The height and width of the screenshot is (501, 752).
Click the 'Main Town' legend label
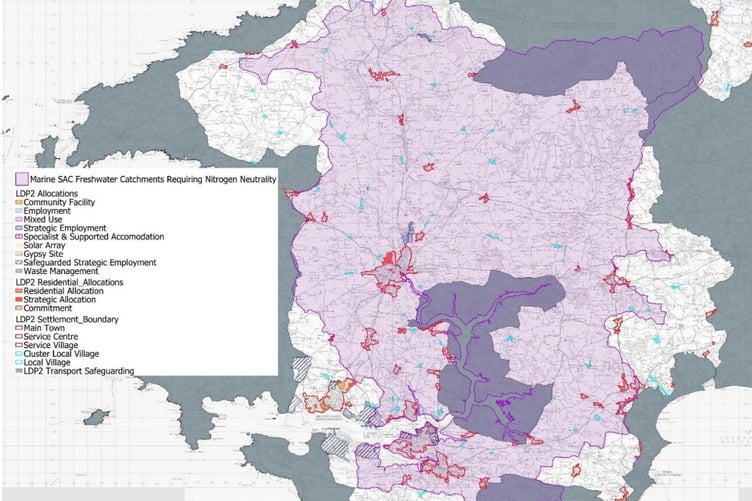[x=44, y=328]
